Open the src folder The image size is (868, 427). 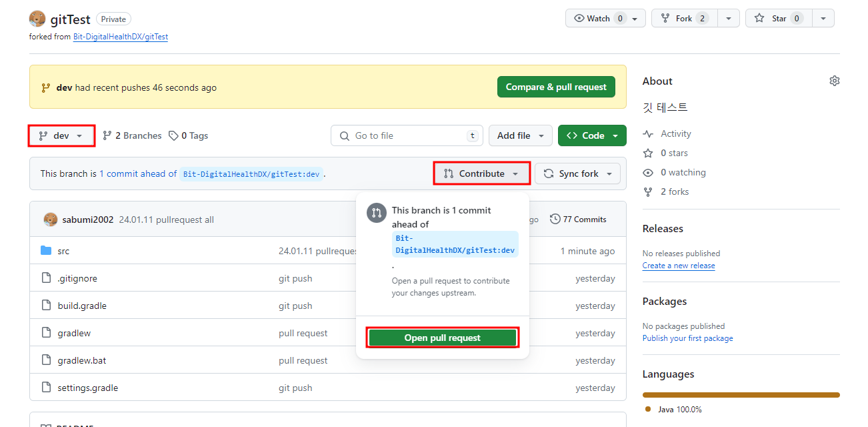(x=63, y=251)
